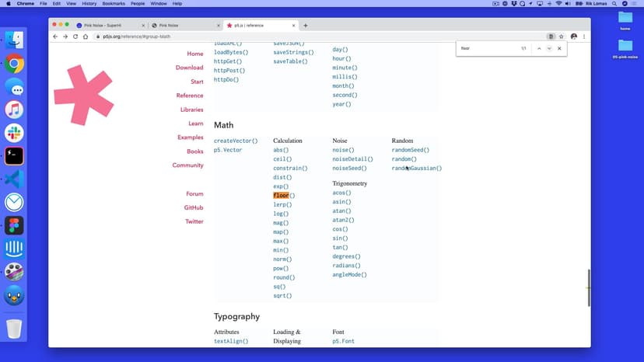Open the Examples sidebar link
This screenshot has height=362, width=644.
[x=190, y=137]
